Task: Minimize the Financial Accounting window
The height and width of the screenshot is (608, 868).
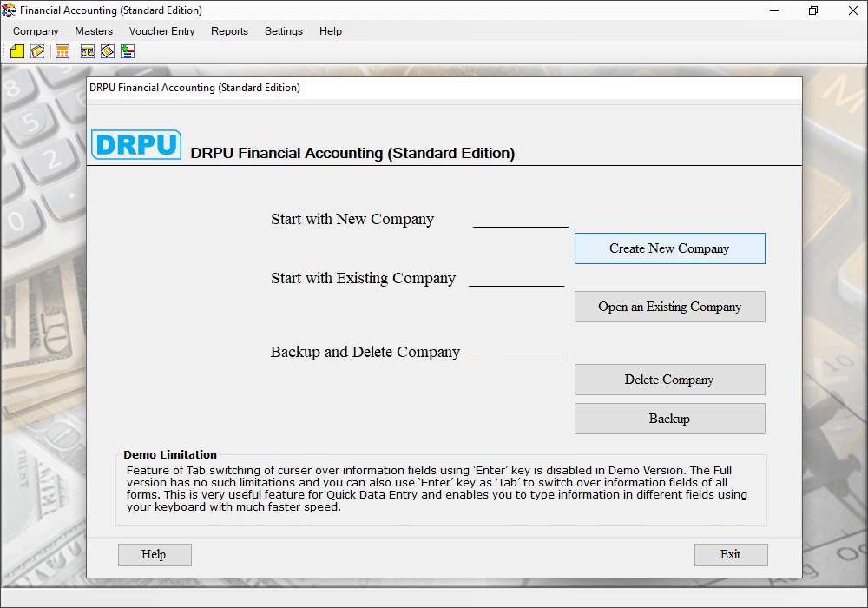Action: (x=774, y=10)
